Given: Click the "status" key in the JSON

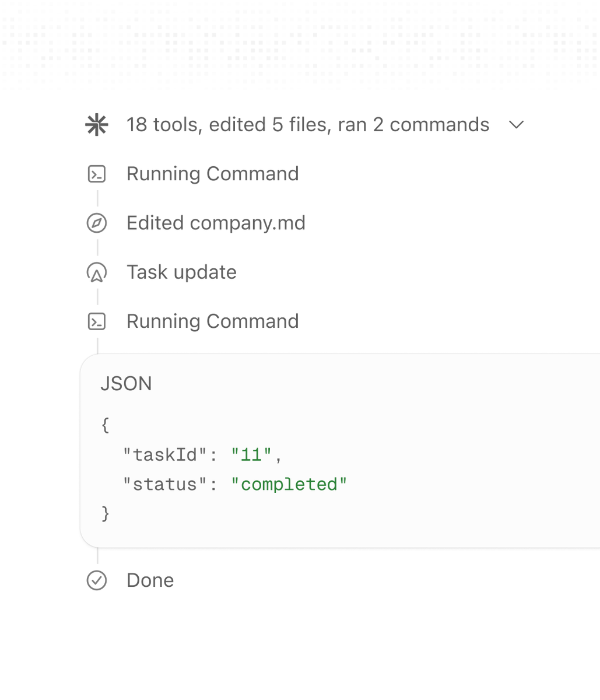Looking at the screenshot, I should point(166,485).
